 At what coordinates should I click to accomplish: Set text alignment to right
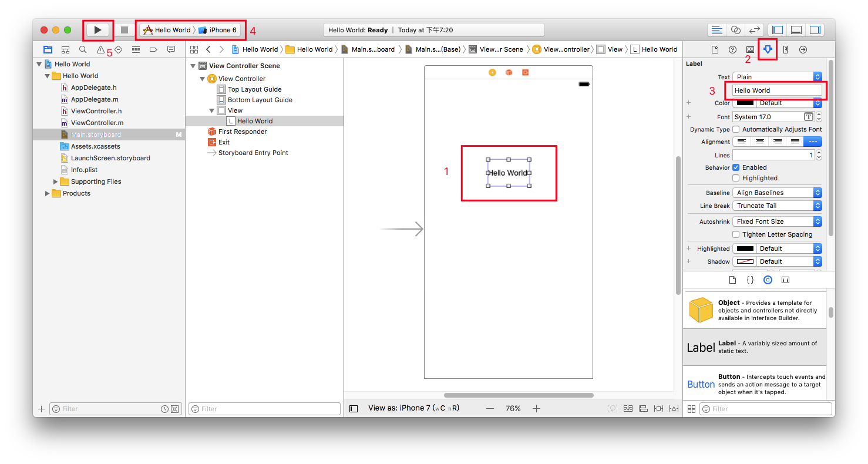point(777,142)
